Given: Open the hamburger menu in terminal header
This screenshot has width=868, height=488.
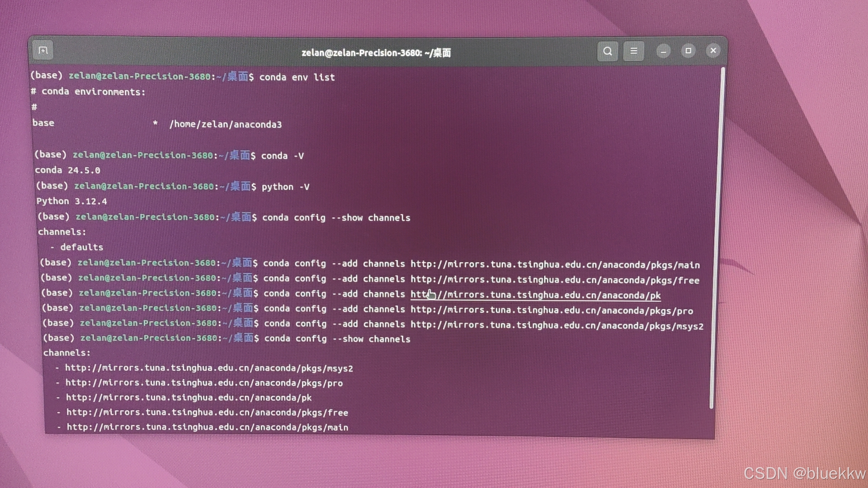Looking at the screenshot, I should [x=633, y=52].
